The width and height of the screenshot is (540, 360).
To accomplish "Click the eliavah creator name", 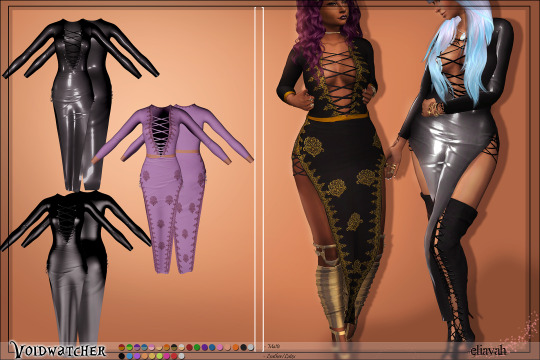I will [488, 350].
